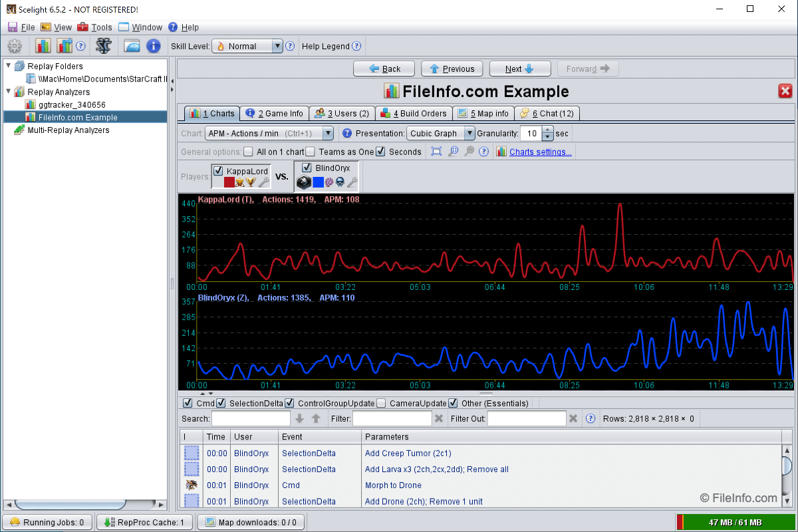This screenshot has width=798, height=532.
Task: Click help icon beside the Chart dropdown
Action: 346,133
